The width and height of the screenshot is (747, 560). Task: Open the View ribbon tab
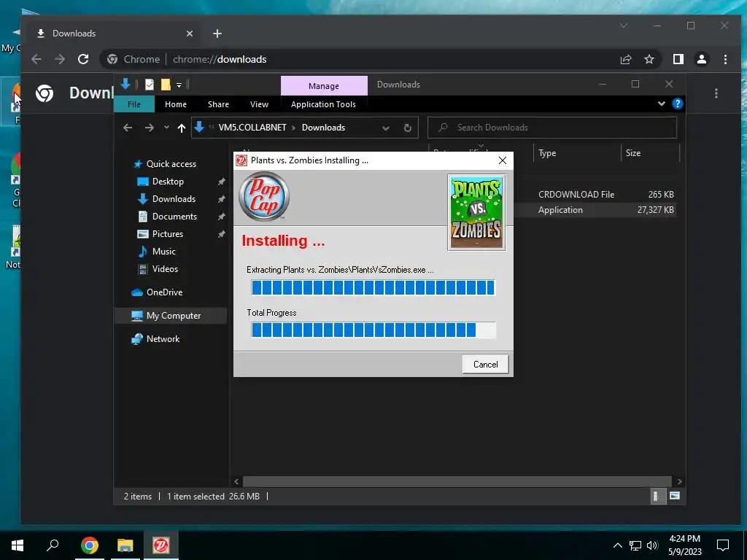coord(259,104)
